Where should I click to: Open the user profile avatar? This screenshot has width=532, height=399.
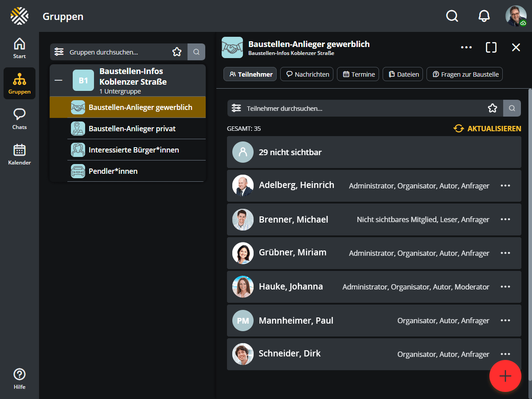pos(516,16)
